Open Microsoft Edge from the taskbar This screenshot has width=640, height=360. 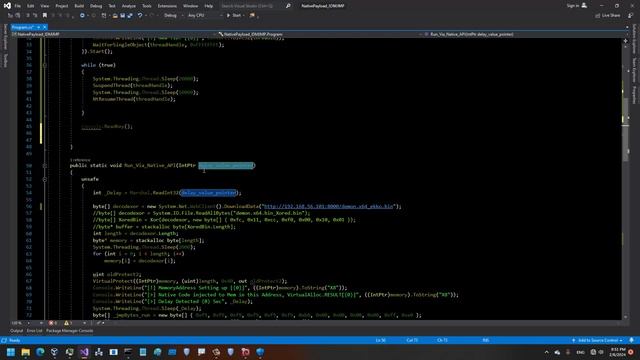40,352
